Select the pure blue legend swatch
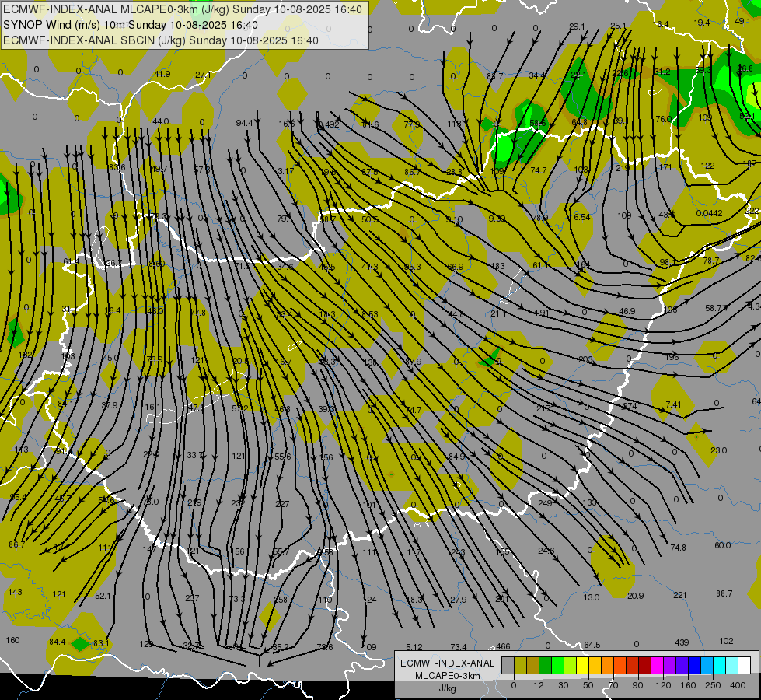Image resolution: width=761 pixels, height=700 pixels. point(694,665)
